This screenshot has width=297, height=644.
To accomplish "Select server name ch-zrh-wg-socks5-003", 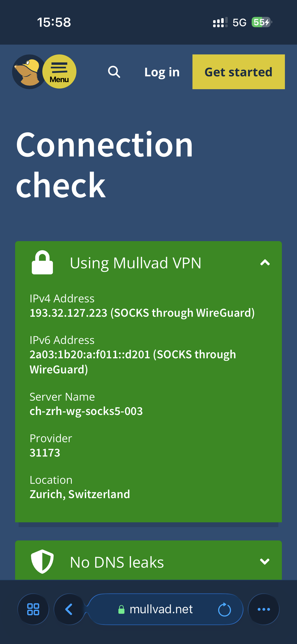I will point(86,411).
